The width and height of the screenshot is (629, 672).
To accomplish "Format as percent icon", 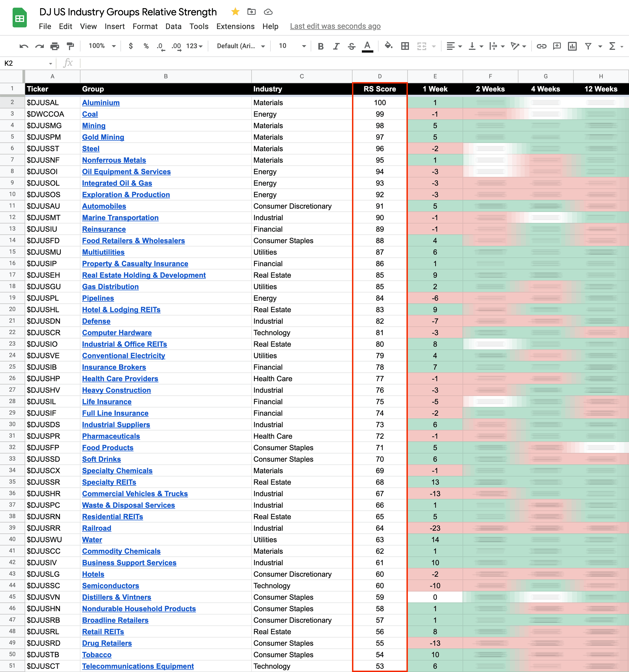I will click(146, 46).
